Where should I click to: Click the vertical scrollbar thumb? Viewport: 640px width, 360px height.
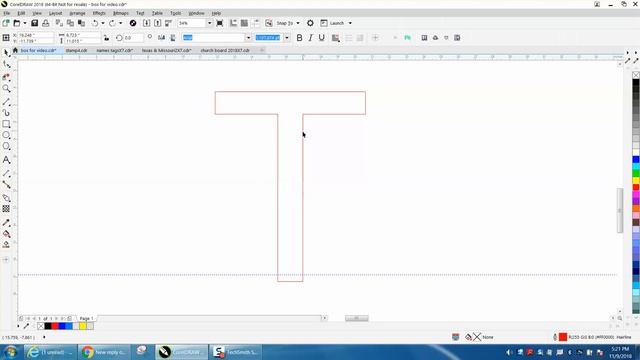tap(620, 210)
